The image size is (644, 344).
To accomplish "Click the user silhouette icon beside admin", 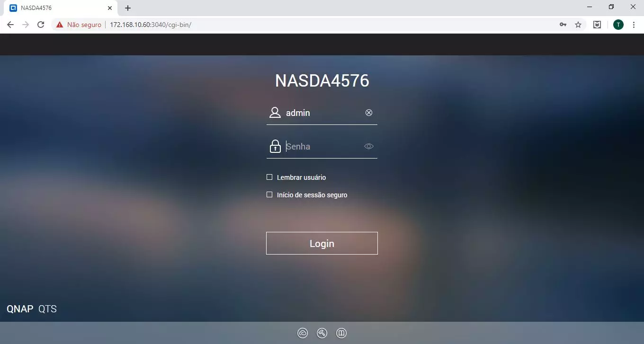I will 275,113.
